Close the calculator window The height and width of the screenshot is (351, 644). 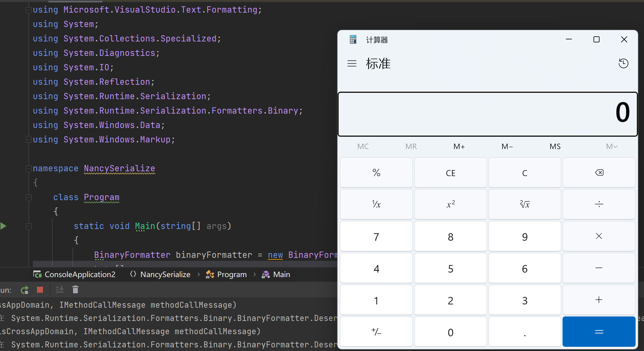[624, 39]
